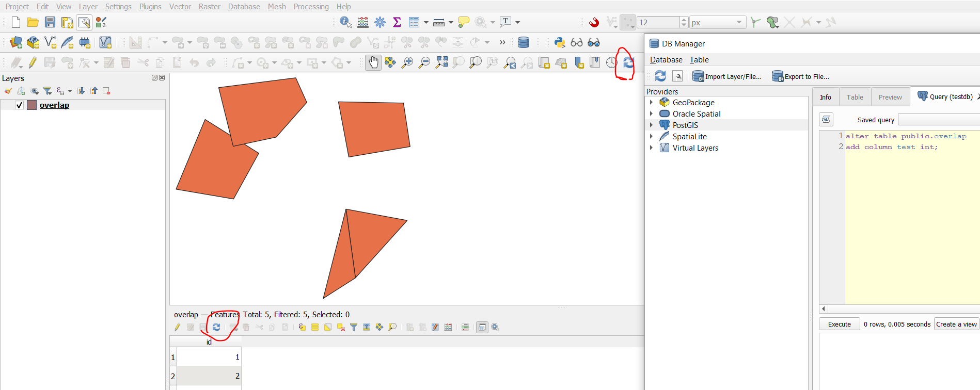Open the Data Source Manager

click(x=16, y=42)
